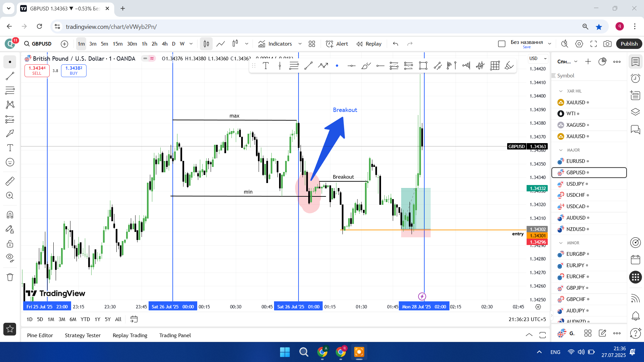Screen dimensions: 644x362
Task: Open the layouts grid icon in top toolbar
Action: [312, 44]
